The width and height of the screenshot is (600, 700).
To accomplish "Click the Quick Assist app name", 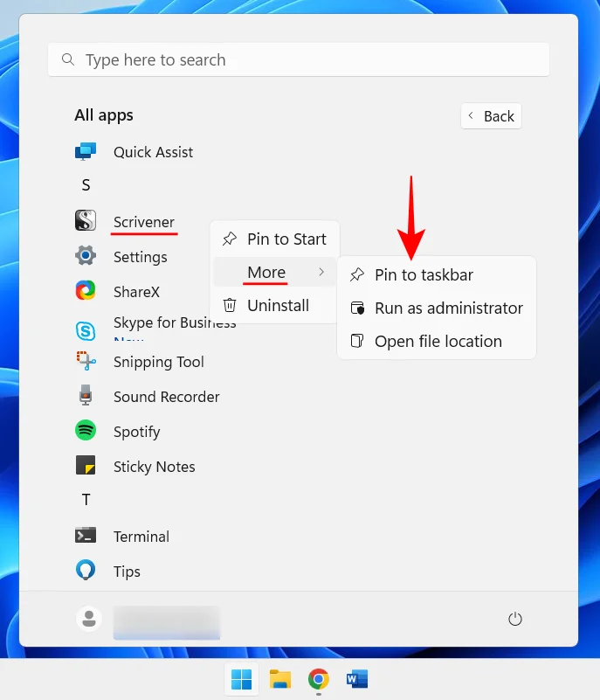I will [x=153, y=152].
